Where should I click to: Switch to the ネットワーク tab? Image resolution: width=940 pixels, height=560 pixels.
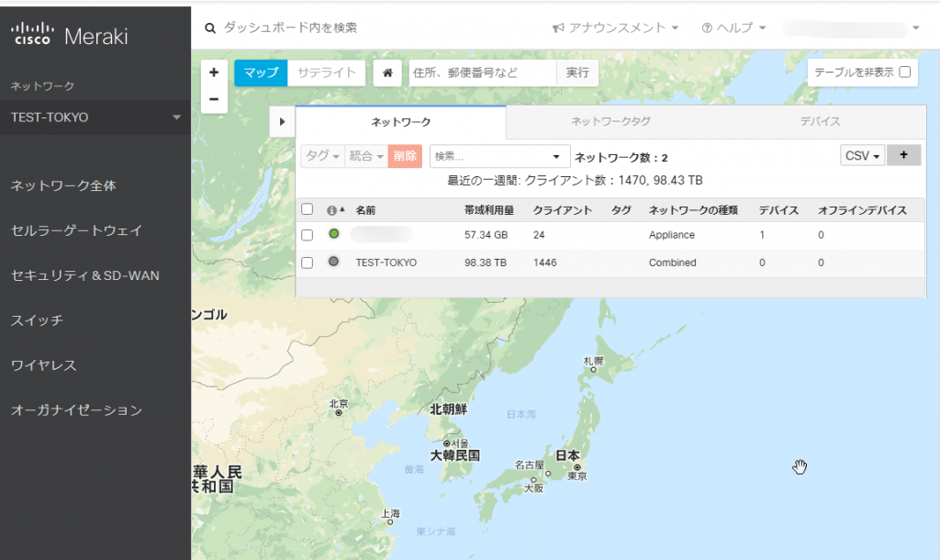click(400, 122)
